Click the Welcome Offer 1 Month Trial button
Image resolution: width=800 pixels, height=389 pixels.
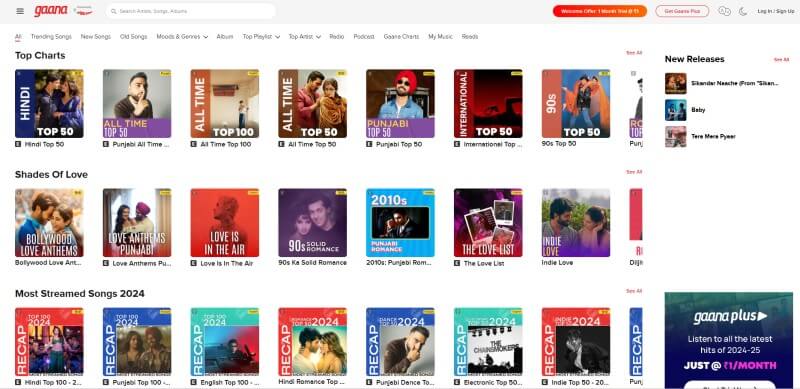599,11
